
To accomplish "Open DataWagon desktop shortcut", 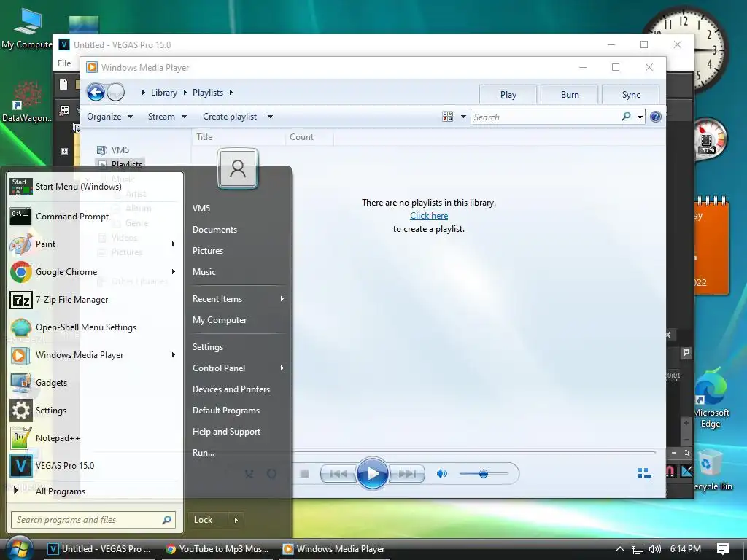I will tap(27, 102).
